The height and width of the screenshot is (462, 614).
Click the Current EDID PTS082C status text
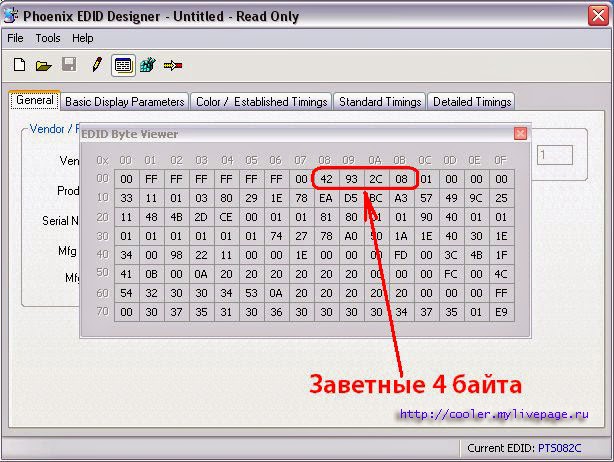[x=524, y=448]
